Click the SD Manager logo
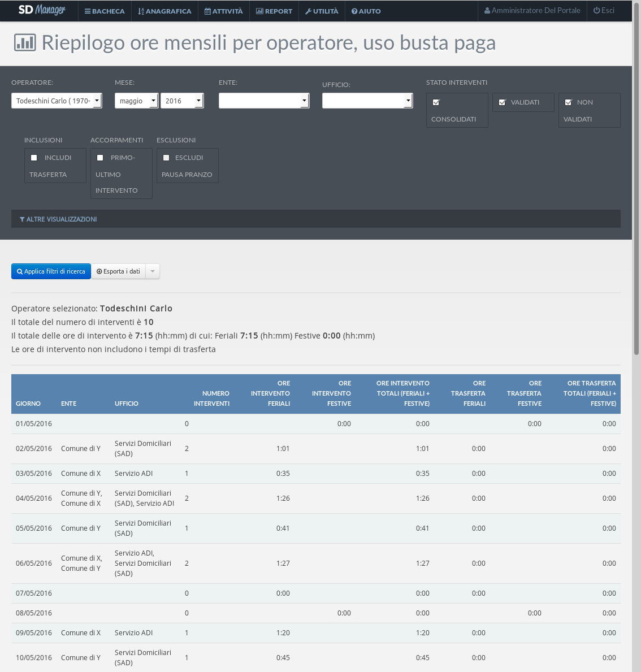This screenshot has width=641, height=672. pos(42,10)
